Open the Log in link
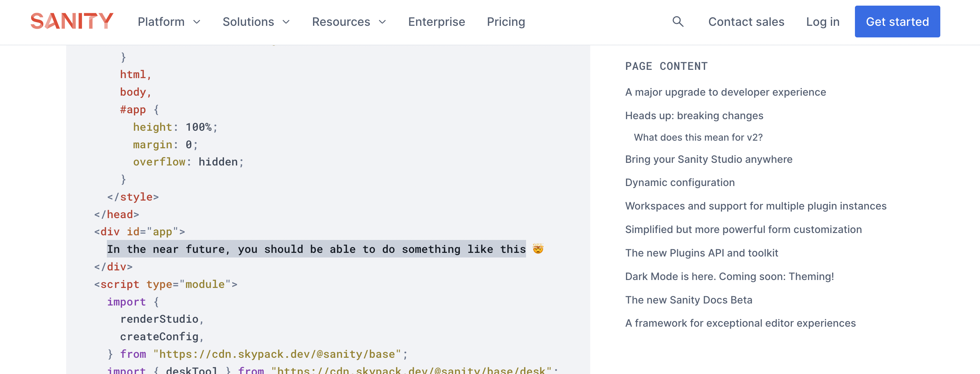Screen dimensions: 980x374 click(x=823, y=22)
